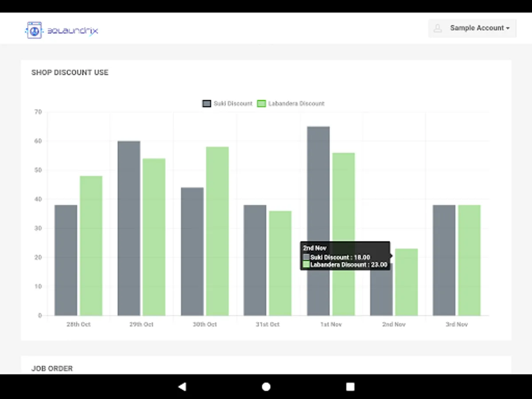This screenshot has height=399, width=532.
Task: Click the 31st Oct gray bar
Action: 255,260
